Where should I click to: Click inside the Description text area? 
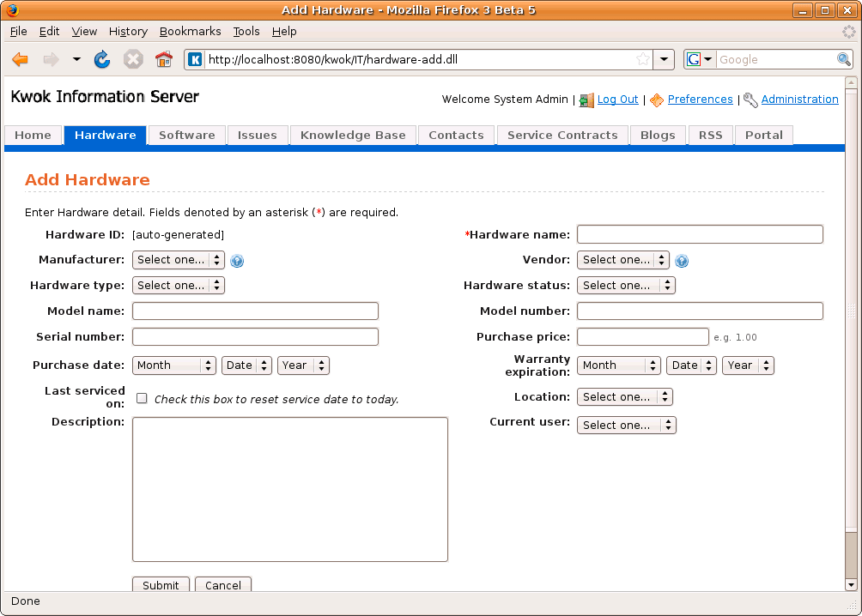(x=290, y=490)
